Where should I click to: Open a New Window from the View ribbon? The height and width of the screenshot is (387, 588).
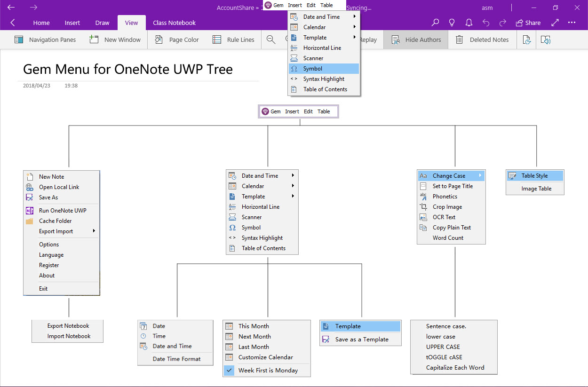[x=115, y=39]
